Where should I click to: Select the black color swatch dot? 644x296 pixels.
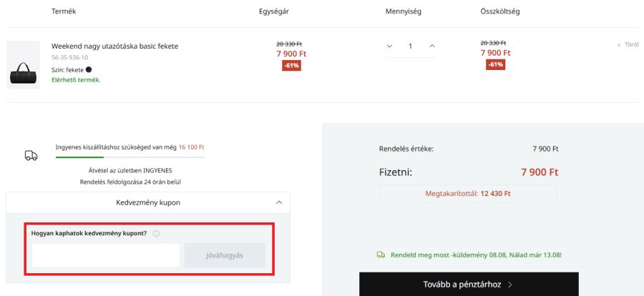click(x=89, y=69)
